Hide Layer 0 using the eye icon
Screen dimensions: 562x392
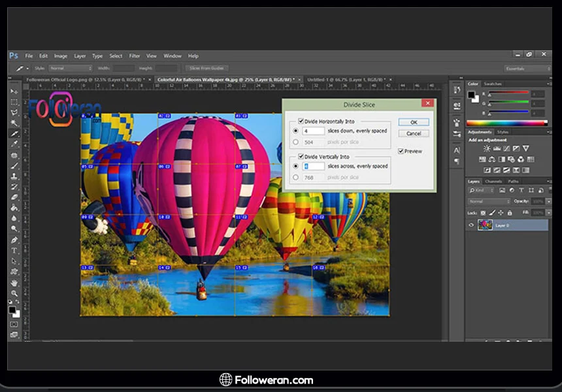pyautogui.click(x=471, y=225)
